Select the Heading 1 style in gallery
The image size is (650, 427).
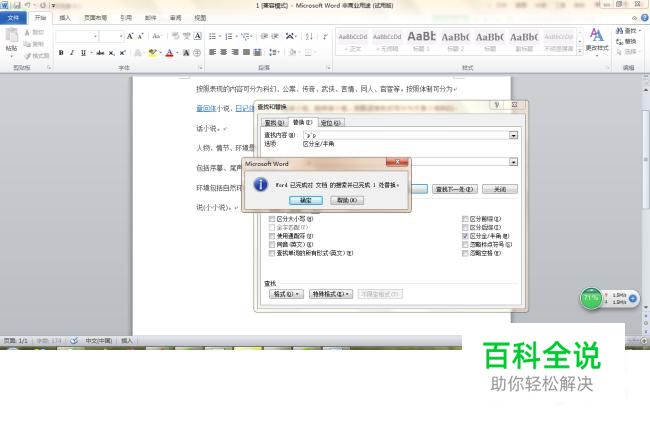pyautogui.click(x=421, y=41)
